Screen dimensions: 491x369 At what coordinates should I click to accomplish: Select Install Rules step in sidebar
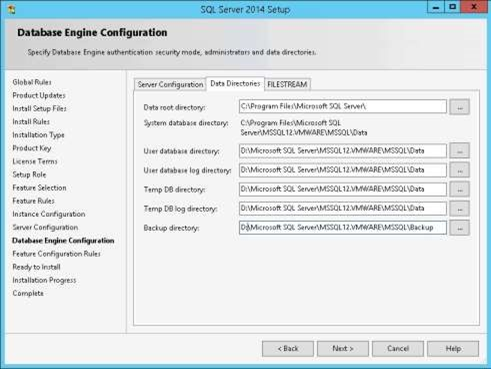[x=31, y=122]
